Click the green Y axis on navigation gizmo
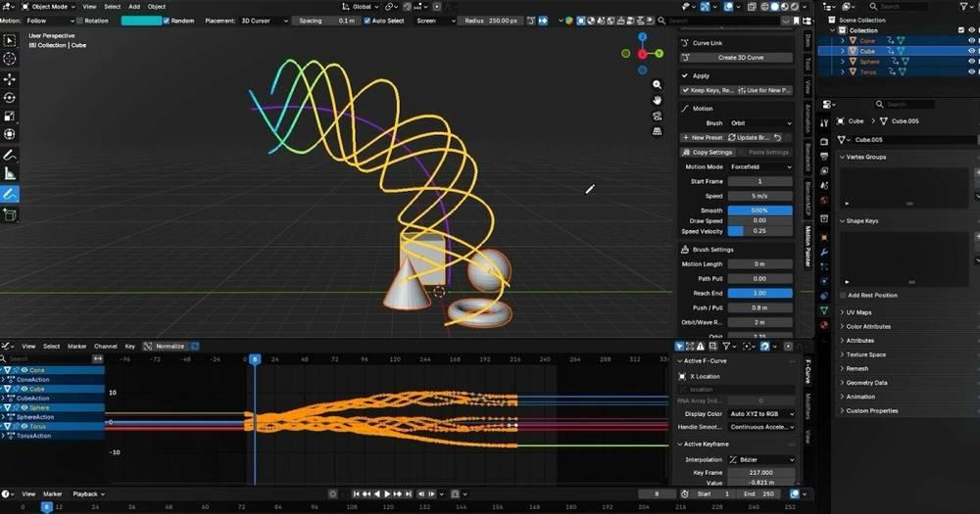This screenshot has width=980, height=514. point(659,54)
